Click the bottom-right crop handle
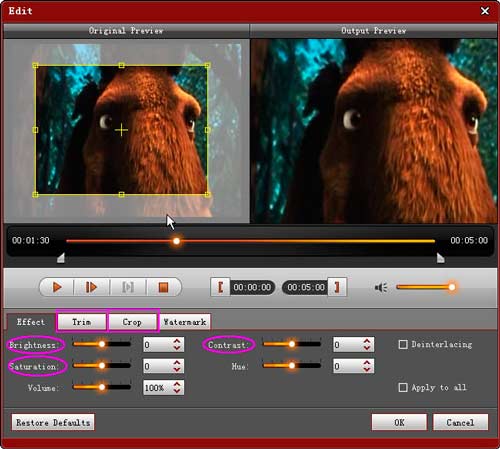The width and height of the screenshot is (500, 449). point(207,194)
